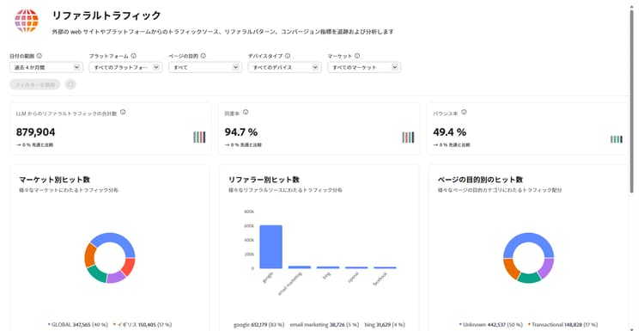Click the GLOBAL 347,565 legend entry

point(77,324)
